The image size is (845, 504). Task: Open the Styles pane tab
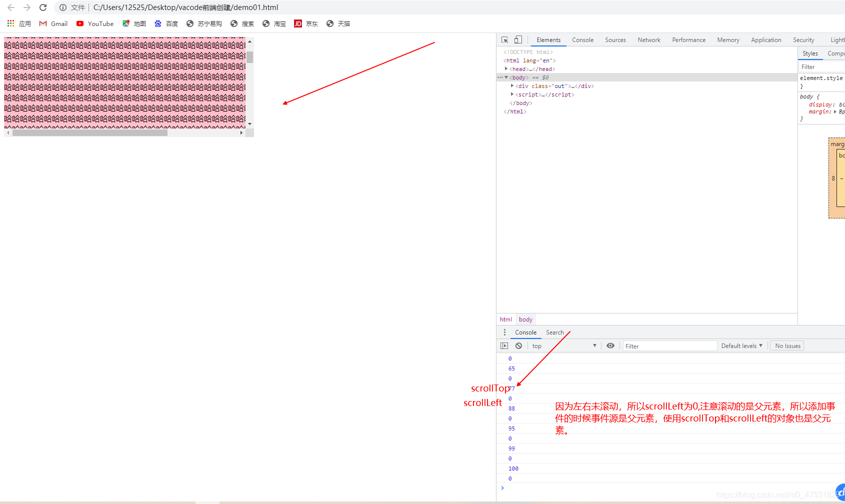810,53
